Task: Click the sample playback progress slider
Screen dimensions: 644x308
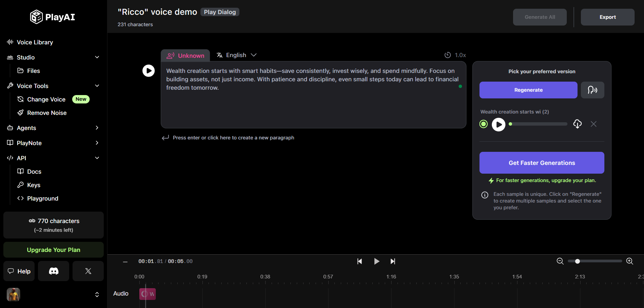Action: tap(538, 124)
